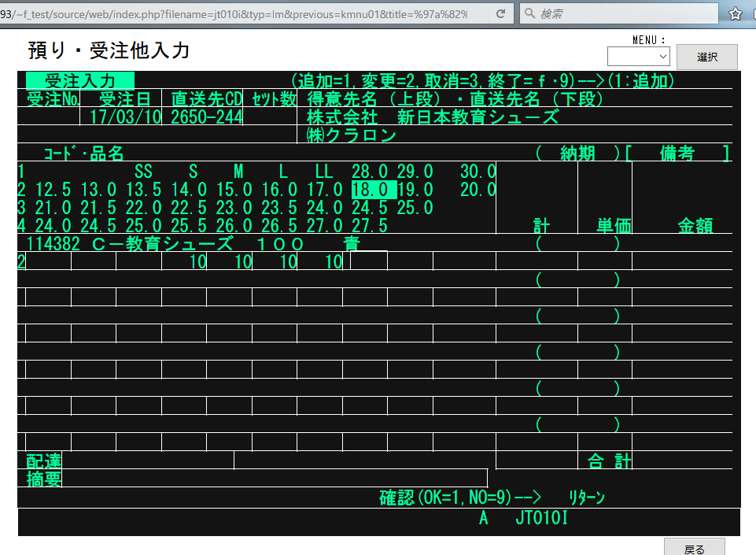Click the reload page icon in address bar

pos(501,14)
